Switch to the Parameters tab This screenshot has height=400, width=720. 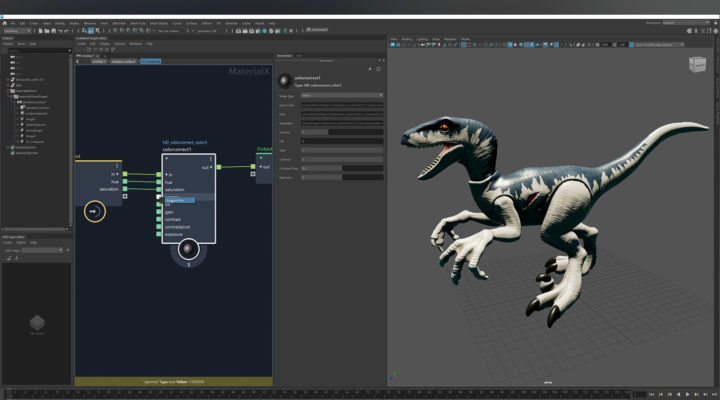tap(285, 56)
